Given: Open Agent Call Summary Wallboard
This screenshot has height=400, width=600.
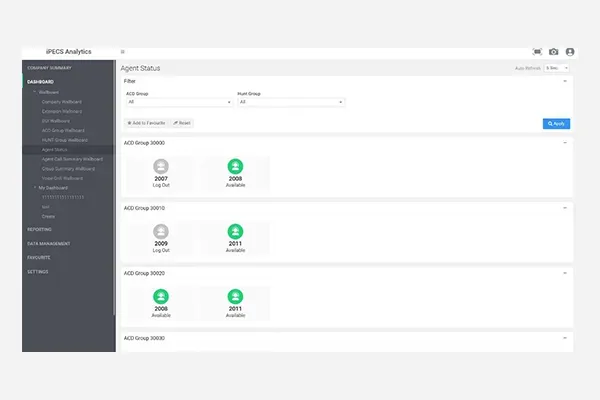Looking at the screenshot, I should tap(72, 159).
